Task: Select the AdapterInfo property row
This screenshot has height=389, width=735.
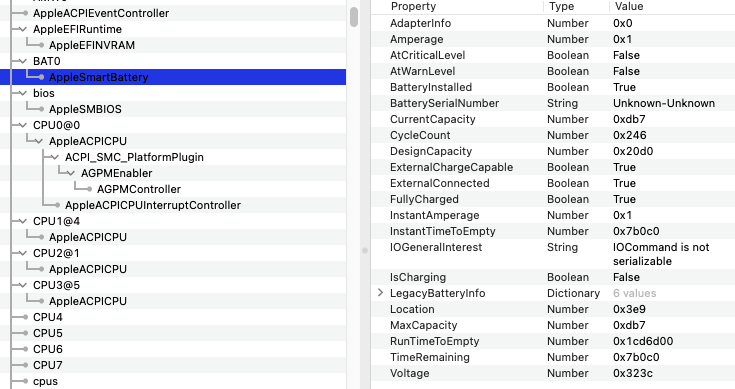Action: [x=553, y=23]
